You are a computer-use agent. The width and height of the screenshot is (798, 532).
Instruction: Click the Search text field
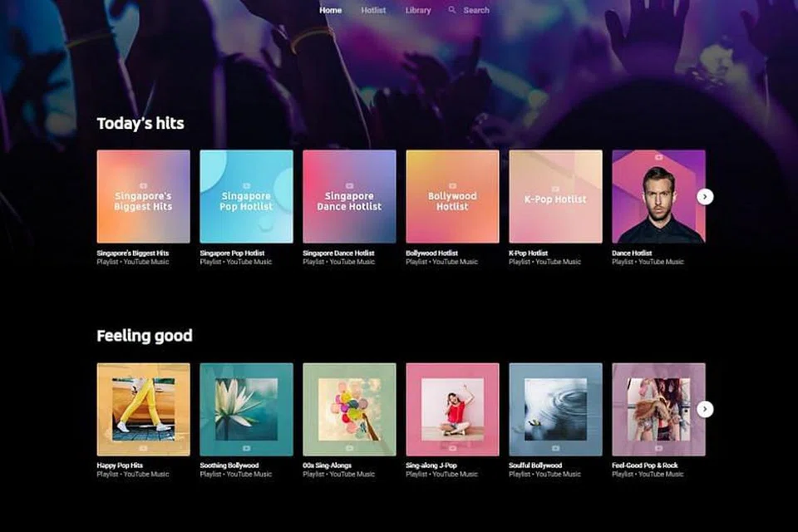click(x=476, y=10)
